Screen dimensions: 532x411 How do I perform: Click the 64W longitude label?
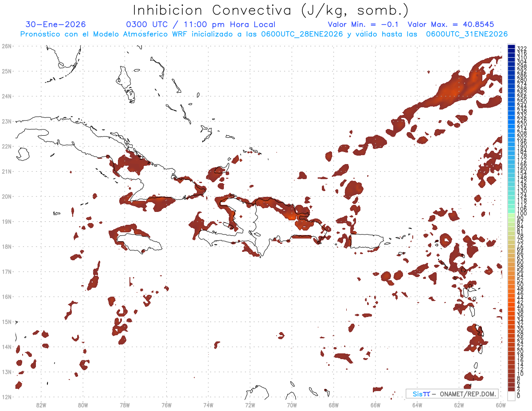pyautogui.click(x=417, y=404)
